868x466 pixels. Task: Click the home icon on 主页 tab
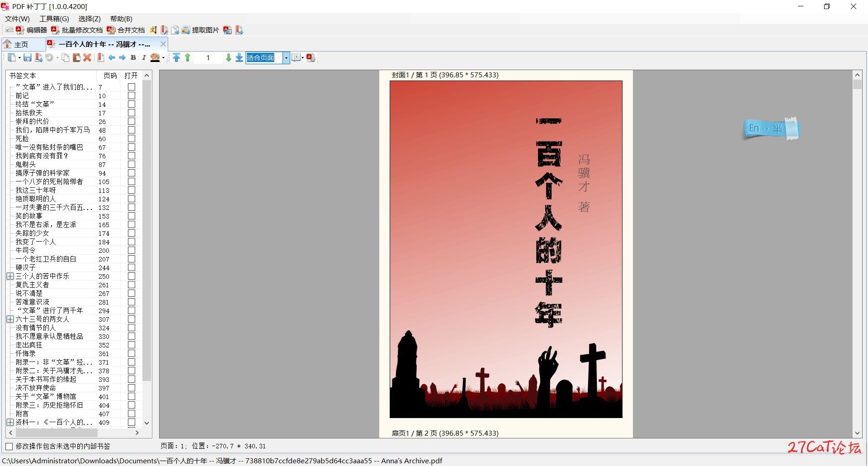[x=8, y=44]
